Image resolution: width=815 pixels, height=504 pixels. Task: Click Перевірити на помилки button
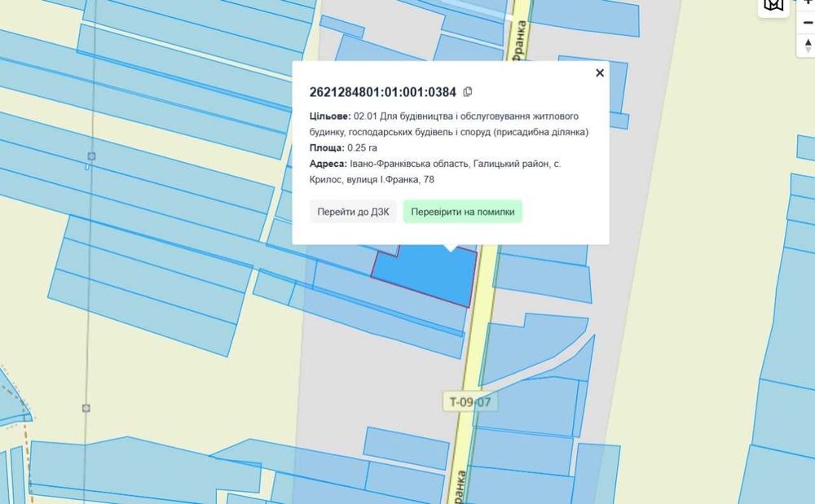click(x=463, y=212)
